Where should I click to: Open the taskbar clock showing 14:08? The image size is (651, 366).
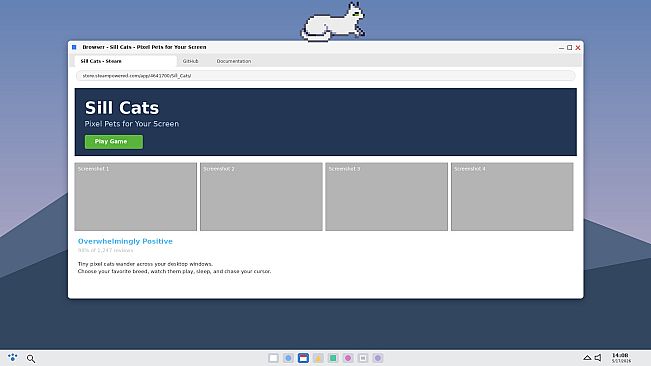(x=621, y=358)
